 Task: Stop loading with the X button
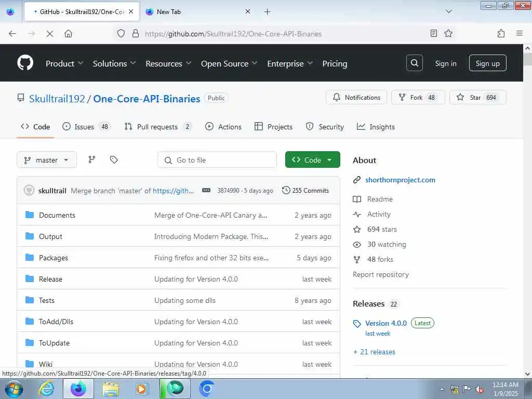[x=49, y=34]
